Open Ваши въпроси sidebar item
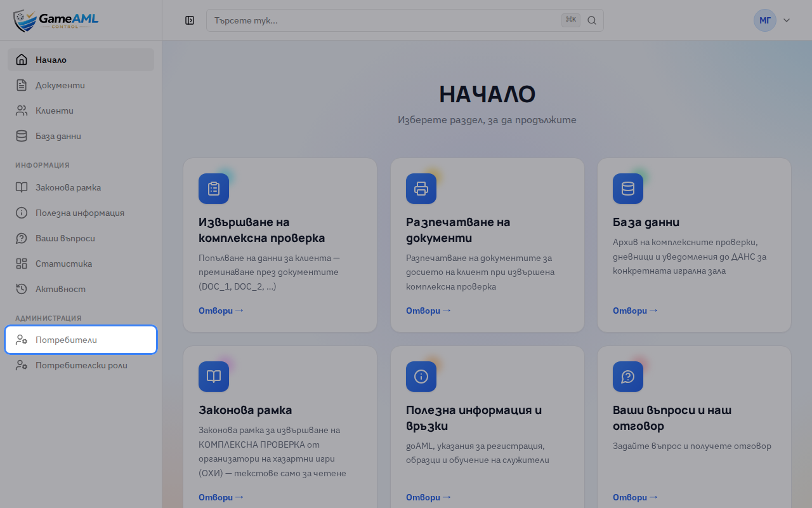Screen dimensions: 812x508 (x=81, y=238)
